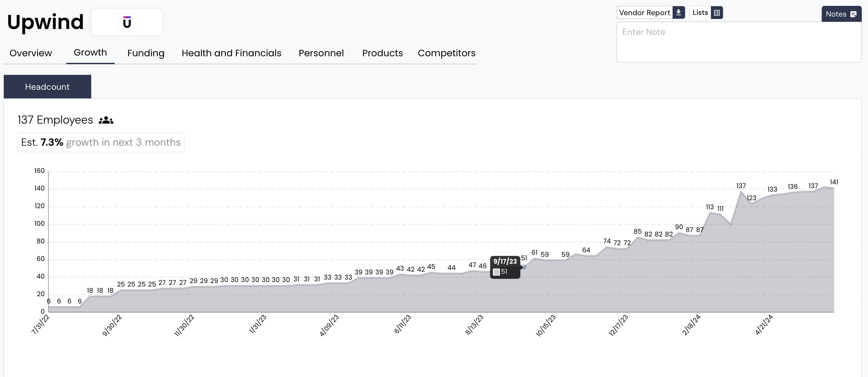The width and height of the screenshot is (868, 377).
Task: Download the Vendor Report via its download icon
Action: click(x=678, y=12)
